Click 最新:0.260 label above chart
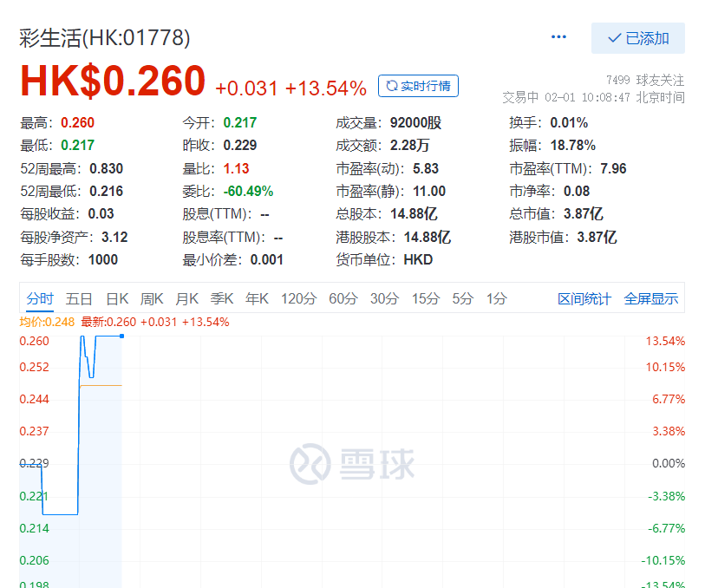Screen dimensions: 718x588 (108, 322)
